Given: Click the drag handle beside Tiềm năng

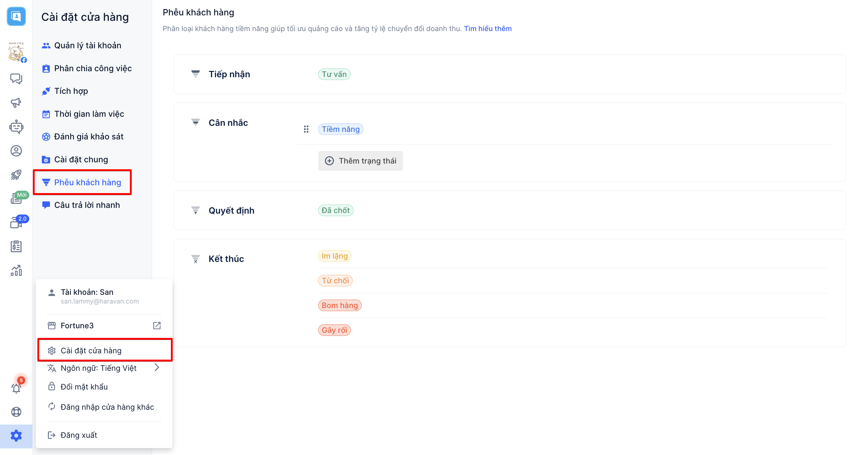Looking at the screenshot, I should pyautogui.click(x=306, y=129).
